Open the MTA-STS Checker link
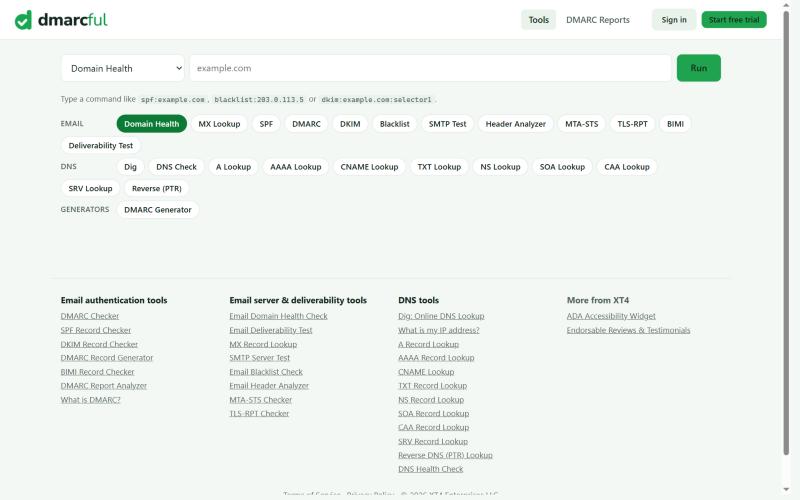Screen dimensions: 800x500 [x=261, y=400]
